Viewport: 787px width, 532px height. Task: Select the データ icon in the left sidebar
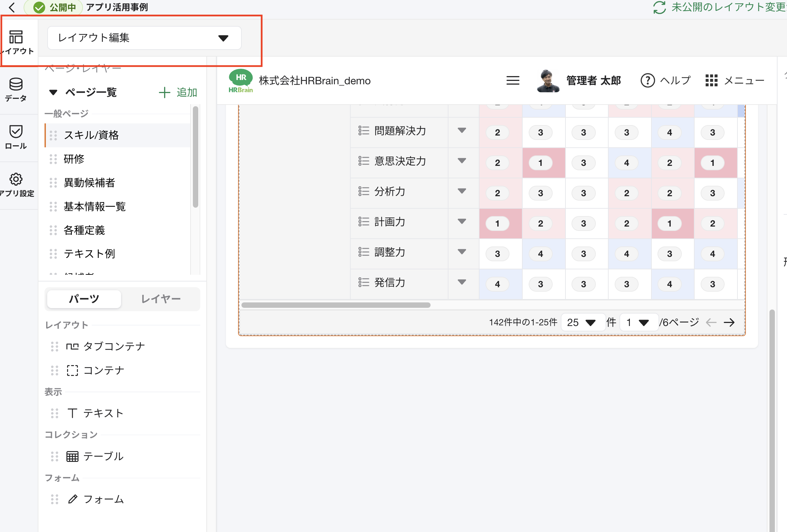pyautogui.click(x=16, y=89)
